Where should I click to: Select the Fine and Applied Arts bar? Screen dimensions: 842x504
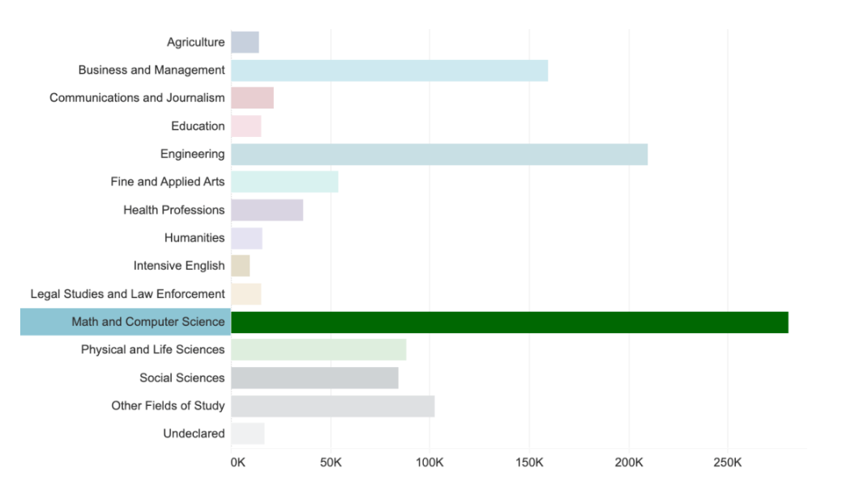(x=284, y=182)
